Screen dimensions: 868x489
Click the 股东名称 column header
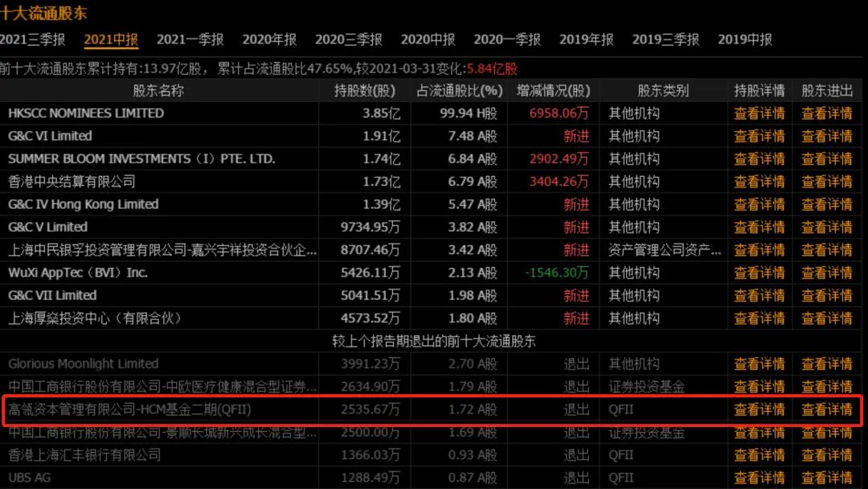(x=158, y=91)
